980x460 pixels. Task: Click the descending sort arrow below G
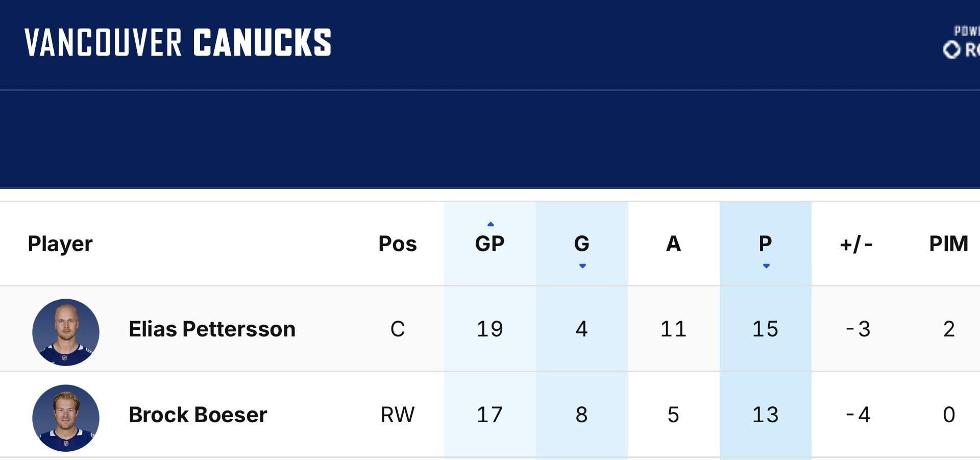[x=582, y=265]
